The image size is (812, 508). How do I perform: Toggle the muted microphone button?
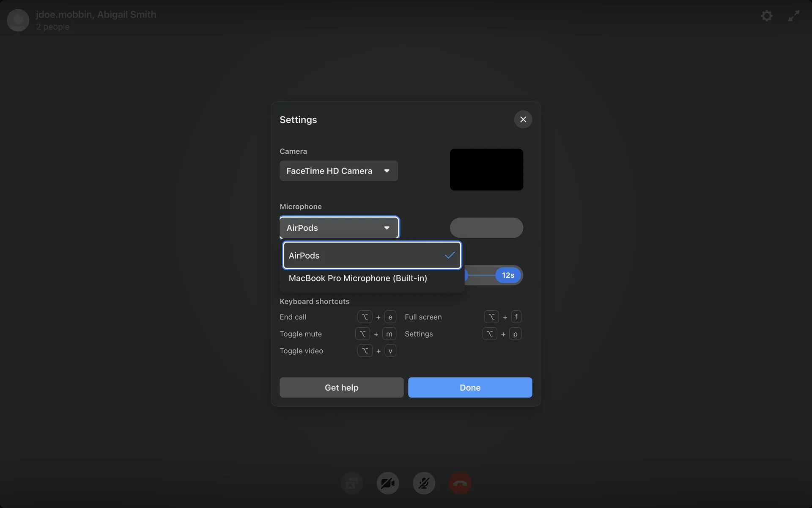(x=424, y=483)
